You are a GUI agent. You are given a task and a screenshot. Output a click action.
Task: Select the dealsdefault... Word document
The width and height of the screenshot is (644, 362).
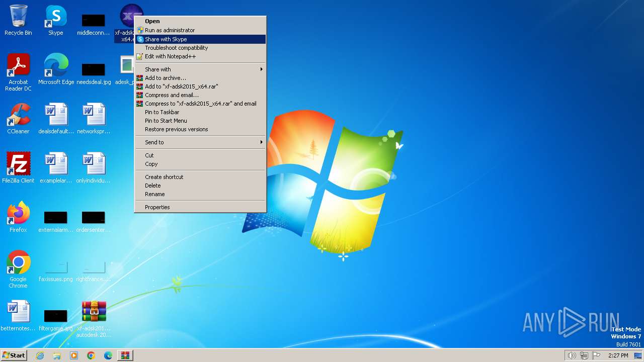[56, 119]
